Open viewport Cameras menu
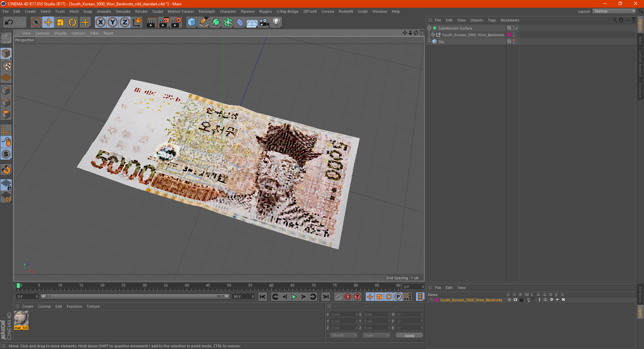The height and width of the screenshot is (349, 644). (42, 33)
